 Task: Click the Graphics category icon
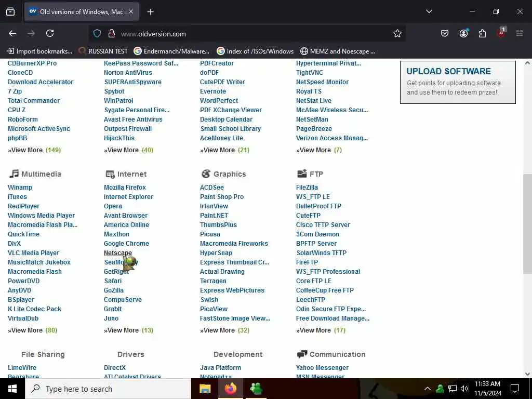tap(206, 174)
